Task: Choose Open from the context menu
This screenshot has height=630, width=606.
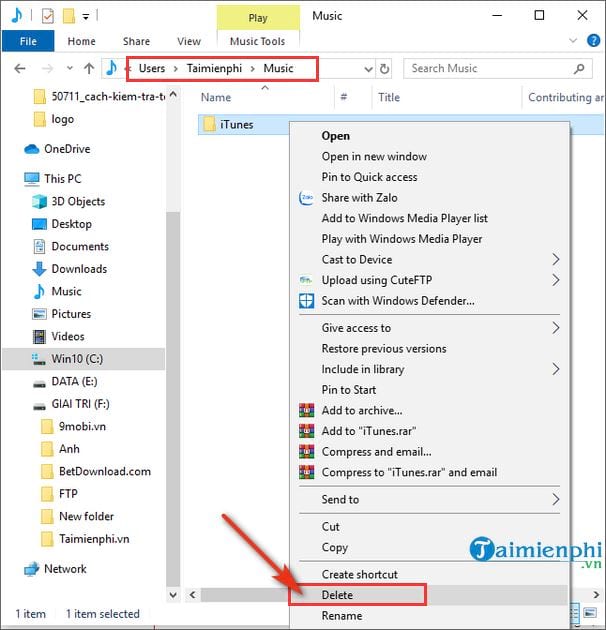Action: (x=336, y=136)
